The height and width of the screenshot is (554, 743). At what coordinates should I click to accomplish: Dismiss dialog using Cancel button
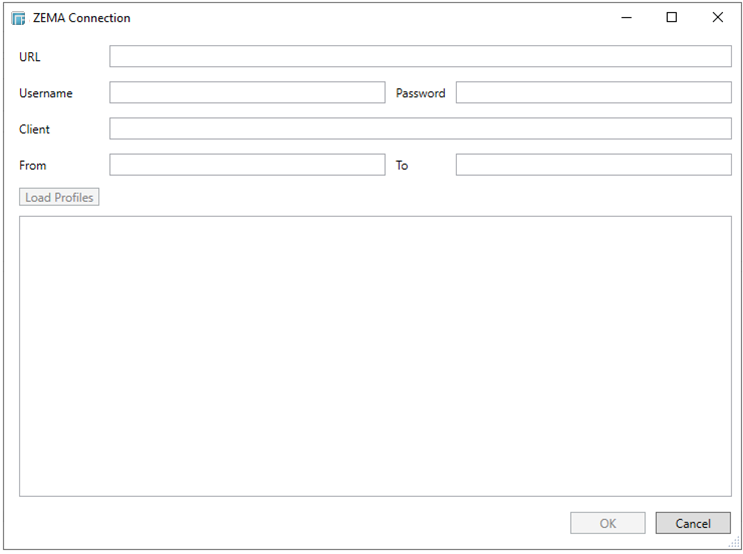click(x=693, y=523)
